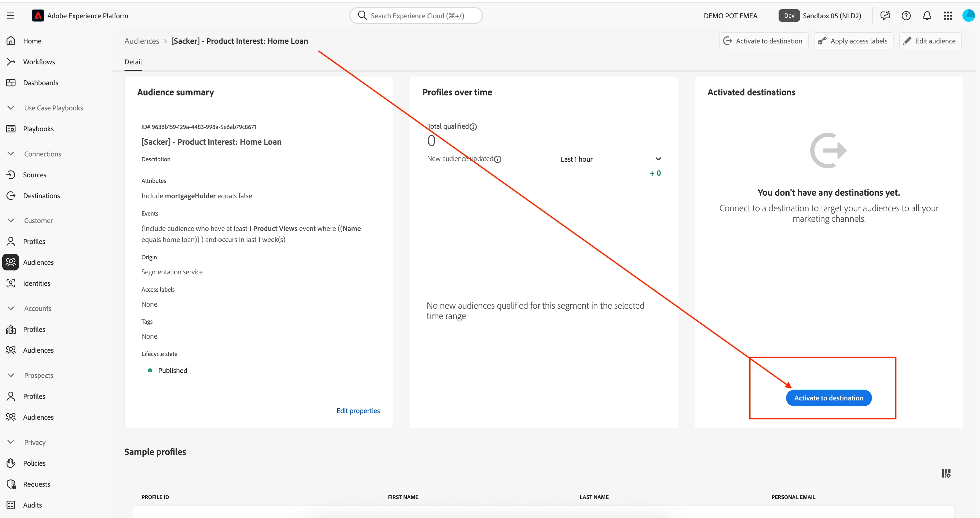Collapse the Connections section

pos(11,154)
